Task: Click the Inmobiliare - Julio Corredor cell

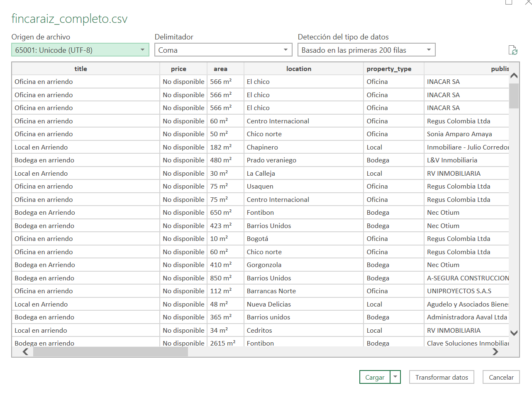Action: coord(466,147)
